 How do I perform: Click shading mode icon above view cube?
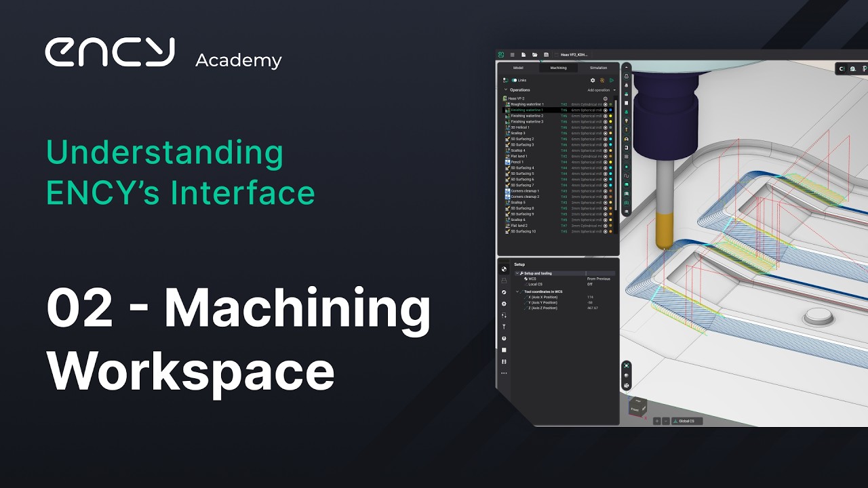627,375
